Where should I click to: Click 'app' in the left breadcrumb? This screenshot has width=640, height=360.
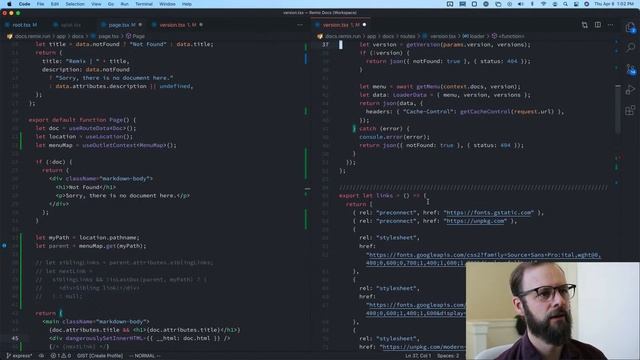(x=61, y=36)
